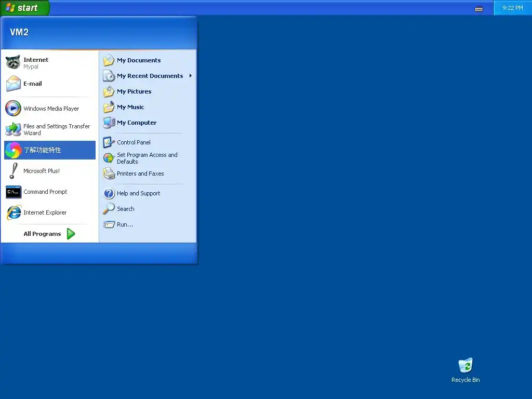Click the 9:22 PM clock
Image resolution: width=532 pixels, height=399 pixels.
pos(512,8)
